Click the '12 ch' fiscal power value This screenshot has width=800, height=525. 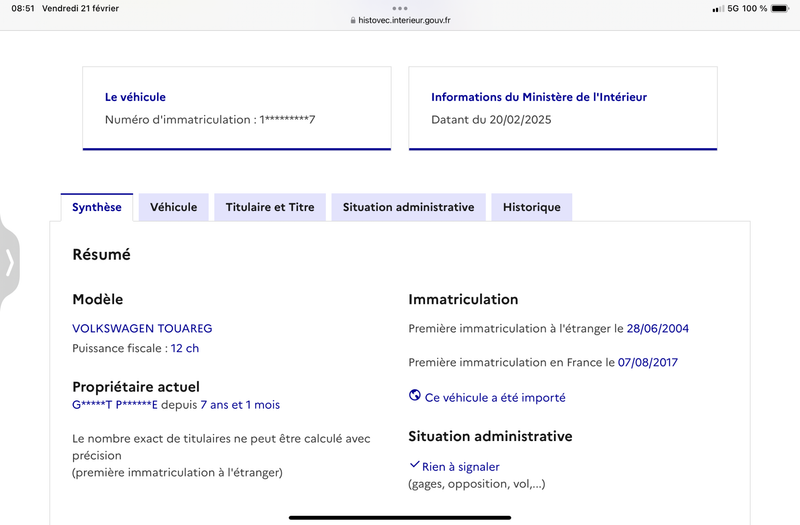point(185,348)
